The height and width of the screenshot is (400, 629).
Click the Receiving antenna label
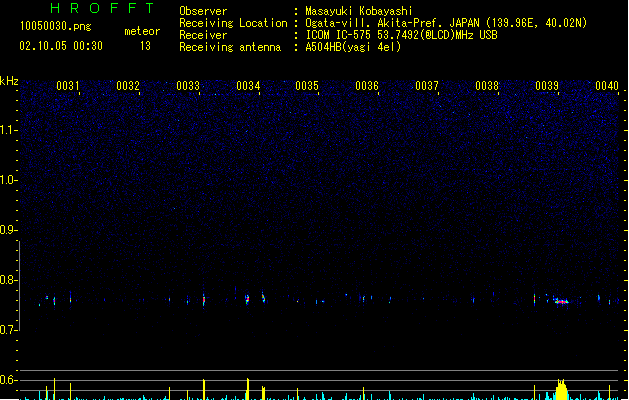click(x=230, y=47)
